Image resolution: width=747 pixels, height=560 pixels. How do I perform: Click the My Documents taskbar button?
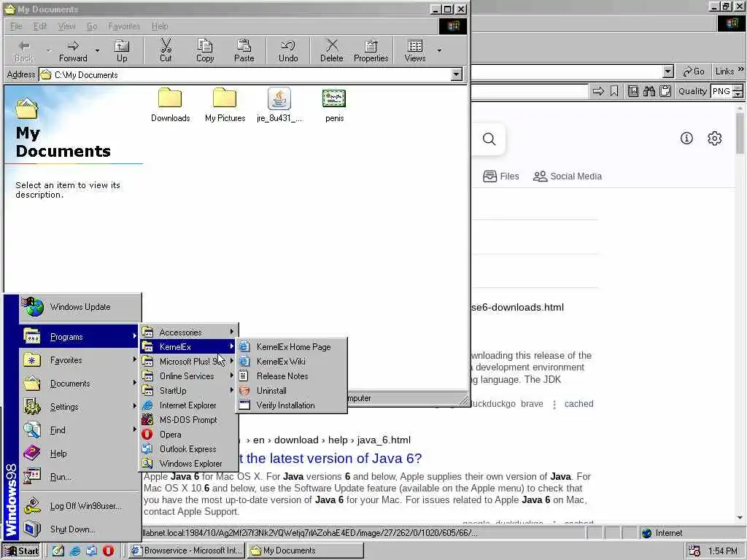click(306, 551)
